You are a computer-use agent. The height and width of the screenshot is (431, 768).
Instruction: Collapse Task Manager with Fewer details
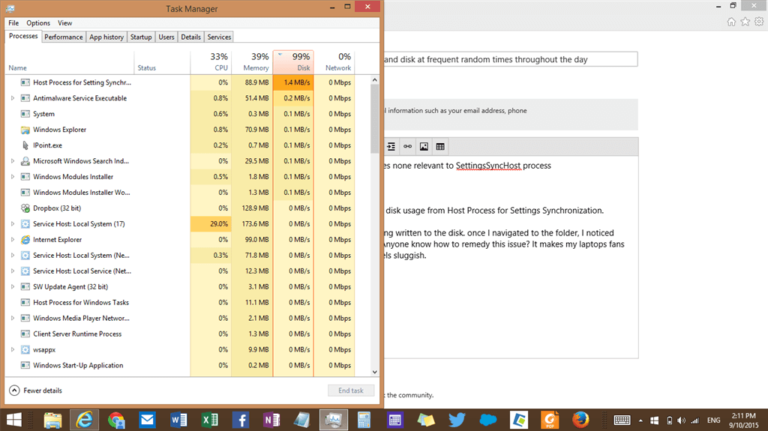point(36,390)
